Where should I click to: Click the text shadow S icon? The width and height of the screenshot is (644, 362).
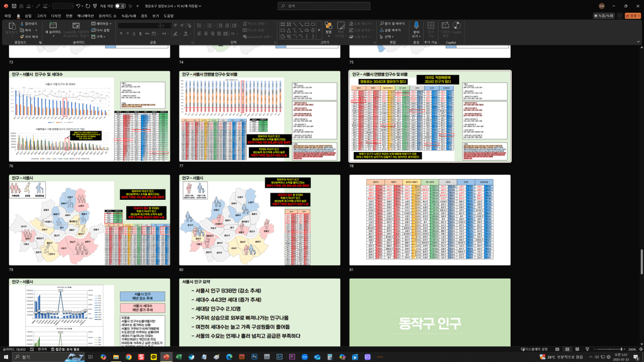pyautogui.click(x=140, y=34)
